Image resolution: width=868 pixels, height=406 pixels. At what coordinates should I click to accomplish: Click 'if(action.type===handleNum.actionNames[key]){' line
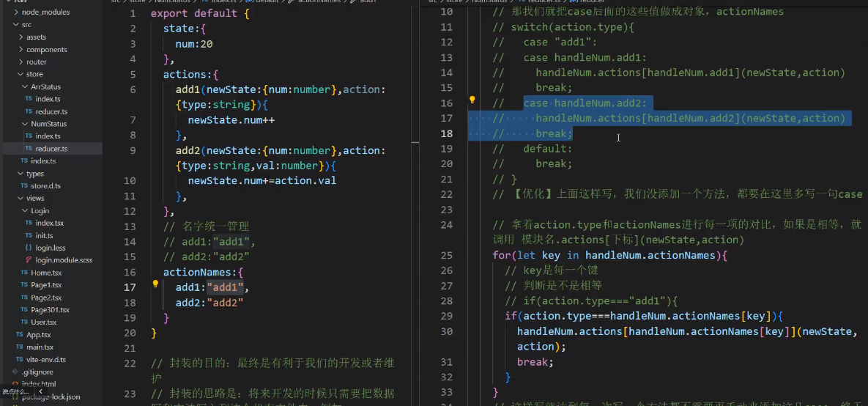(x=644, y=316)
